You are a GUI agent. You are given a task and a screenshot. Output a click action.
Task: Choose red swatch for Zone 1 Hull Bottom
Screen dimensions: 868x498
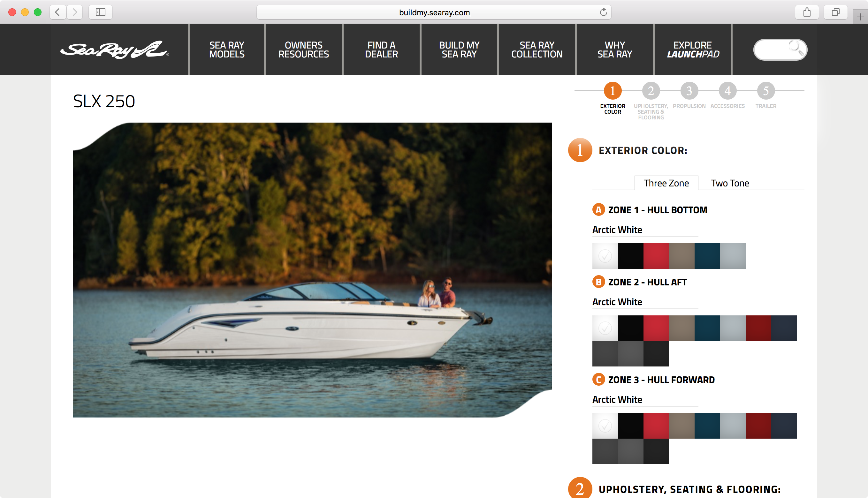pyautogui.click(x=656, y=256)
